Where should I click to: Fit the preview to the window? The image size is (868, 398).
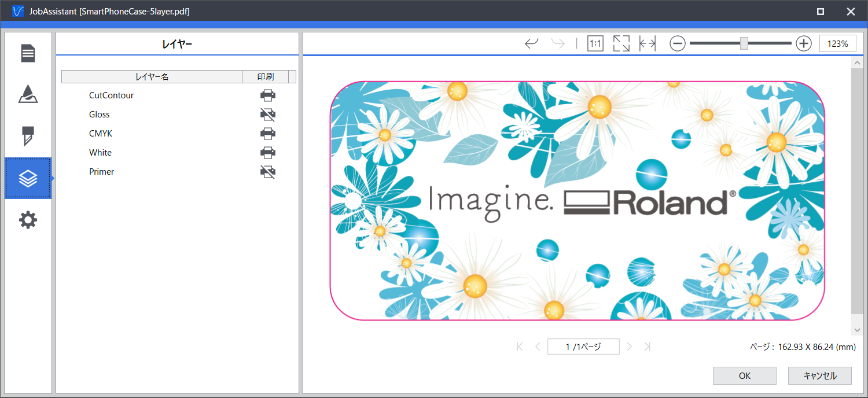621,43
